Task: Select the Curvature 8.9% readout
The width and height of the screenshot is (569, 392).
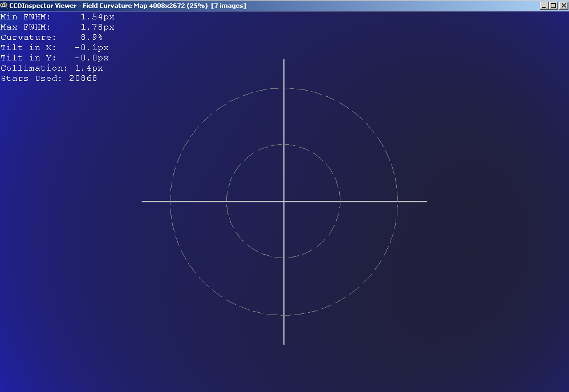Action: (x=91, y=38)
